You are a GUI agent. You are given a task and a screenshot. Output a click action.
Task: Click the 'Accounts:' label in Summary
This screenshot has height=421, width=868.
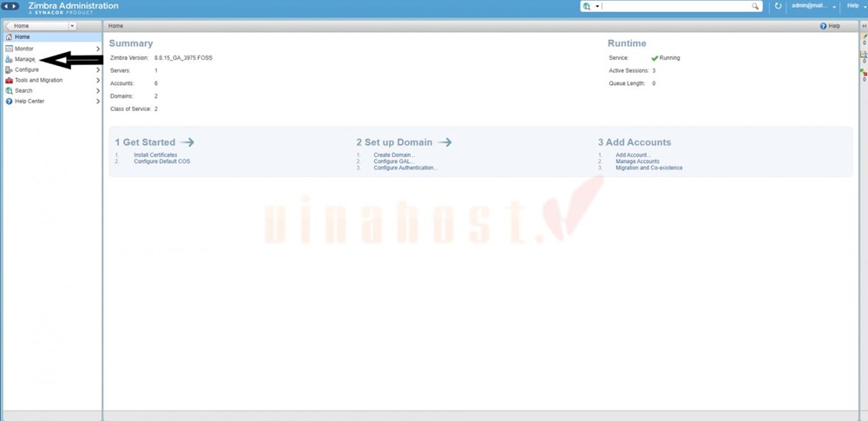point(122,83)
